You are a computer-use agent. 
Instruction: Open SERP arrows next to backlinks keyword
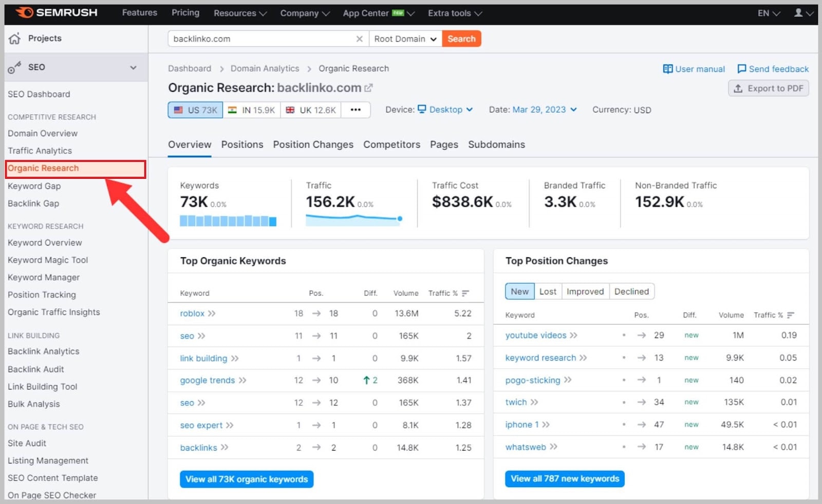(x=225, y=448)
